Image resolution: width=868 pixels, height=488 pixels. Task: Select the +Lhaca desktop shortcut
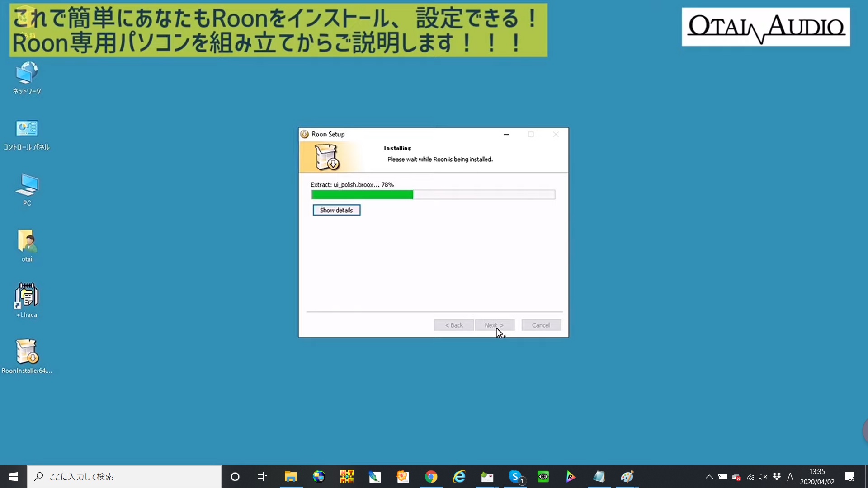point(27,301)
